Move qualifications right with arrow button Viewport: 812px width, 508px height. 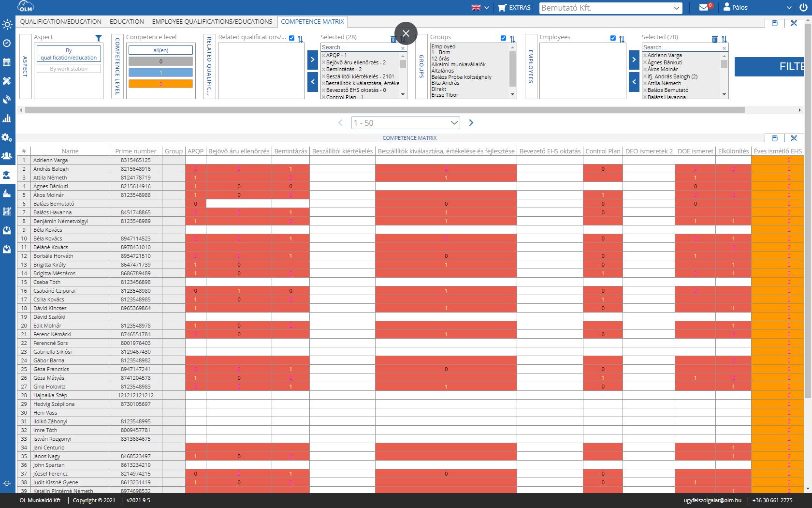tap(313, 60)
